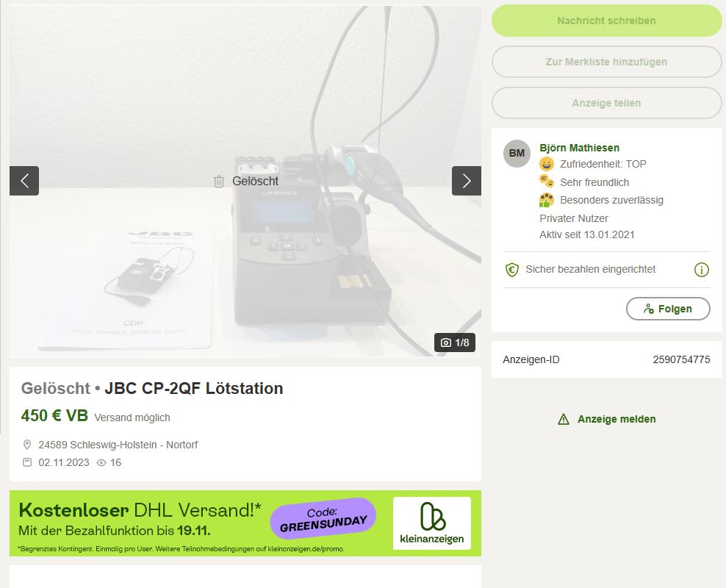Image resolution: width=726 pixels, height=588 pixels.
Task: Click the warning triangle report icon
Action: 564,420
